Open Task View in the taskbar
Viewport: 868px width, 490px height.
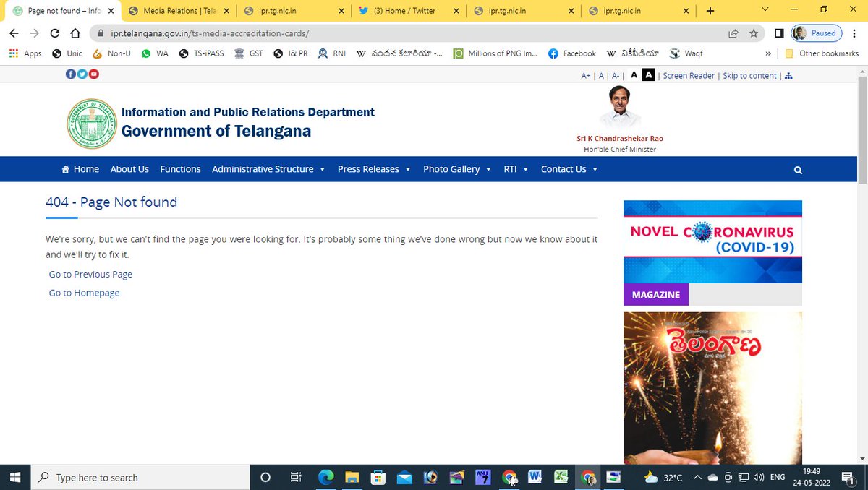click(295, 477)
